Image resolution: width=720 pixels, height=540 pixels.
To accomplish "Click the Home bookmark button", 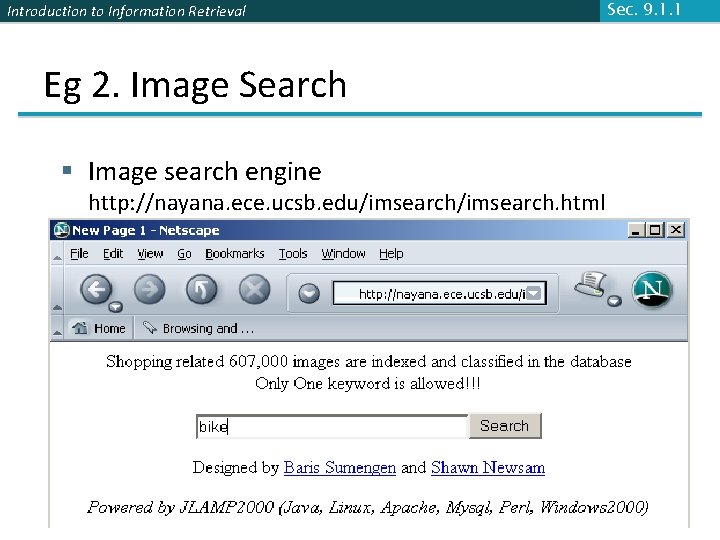I will coord(99,328).
